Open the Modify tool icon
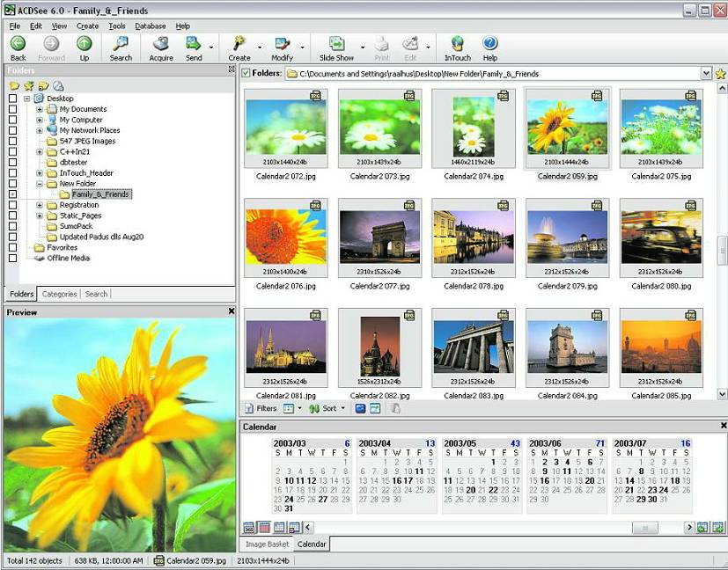 283,44
